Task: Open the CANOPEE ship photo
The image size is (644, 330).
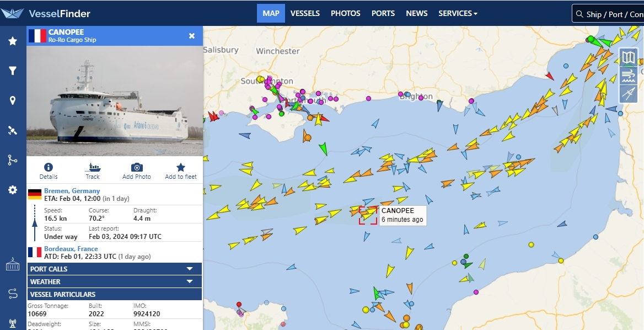Action: pos(115,100)
